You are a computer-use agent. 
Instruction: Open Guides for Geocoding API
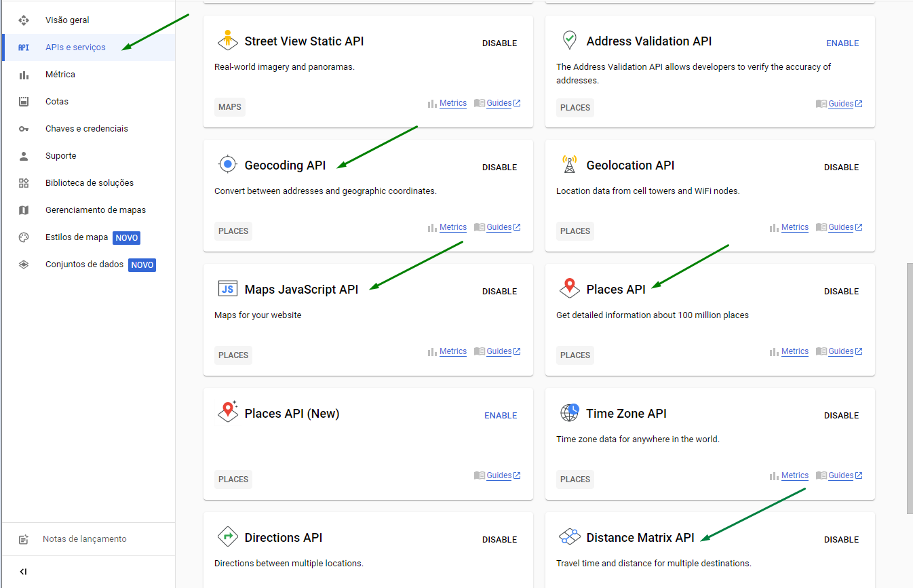tap(499, 227)
